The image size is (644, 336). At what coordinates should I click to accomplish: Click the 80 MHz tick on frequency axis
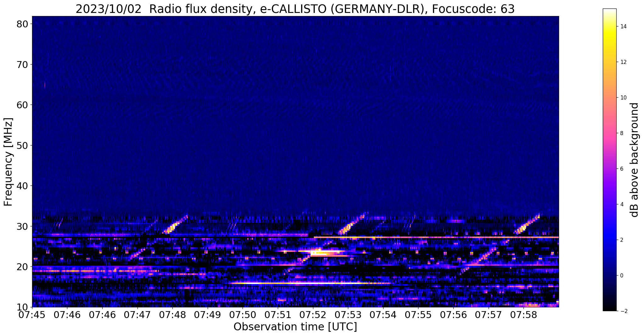22,24
